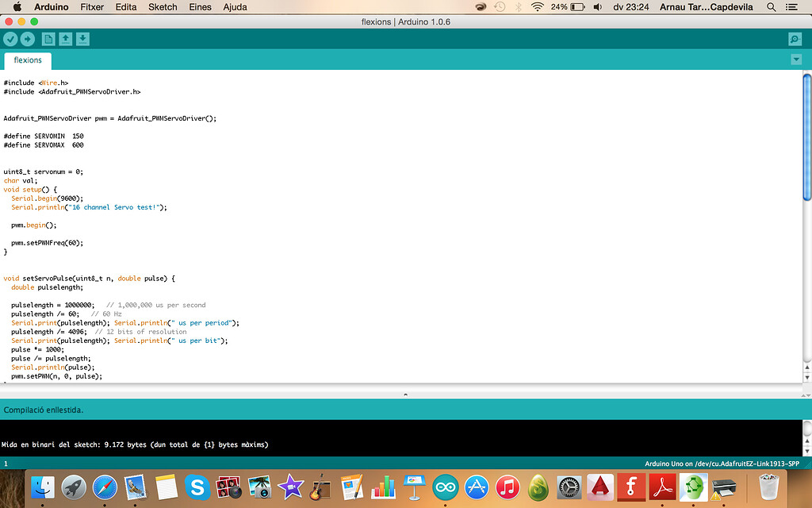Open Spotlight search from the menu bar
Viewport: 812px width, 508px height.
[x=770, y=6]
